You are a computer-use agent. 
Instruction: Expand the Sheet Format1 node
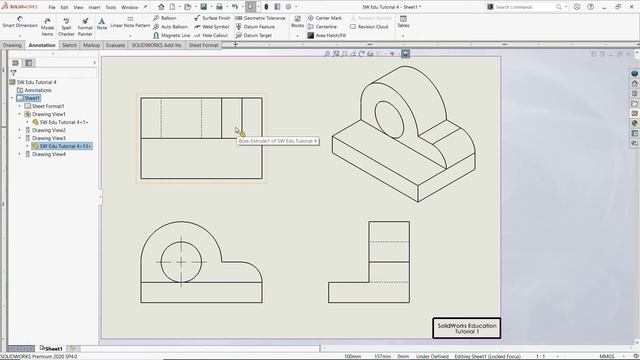click(x=20, y=106)
